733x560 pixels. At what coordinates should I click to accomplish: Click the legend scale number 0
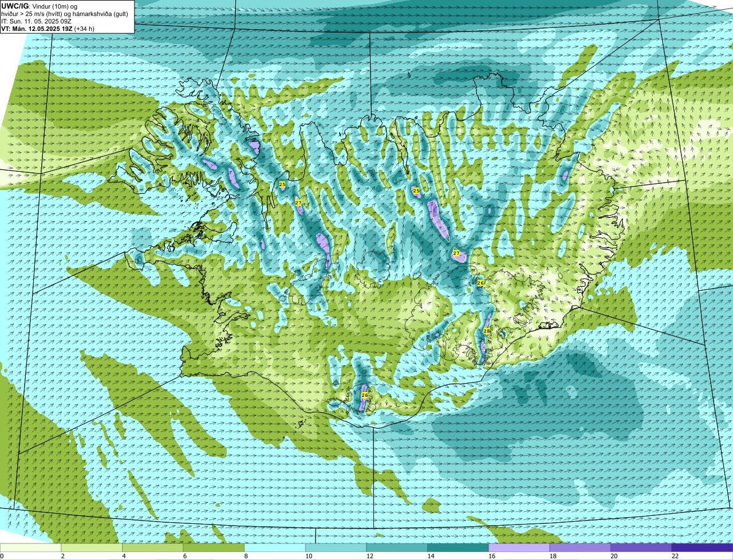(2, 556)
